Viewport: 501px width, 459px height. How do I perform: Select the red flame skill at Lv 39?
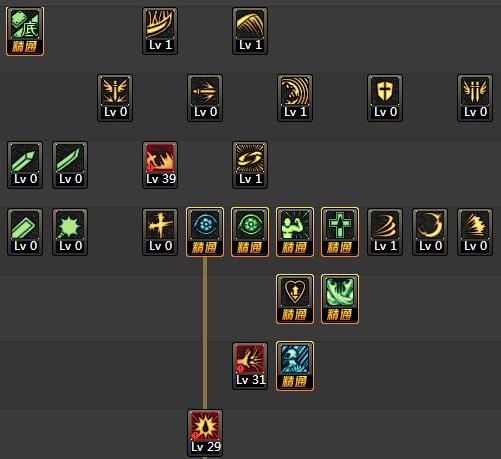160,165
